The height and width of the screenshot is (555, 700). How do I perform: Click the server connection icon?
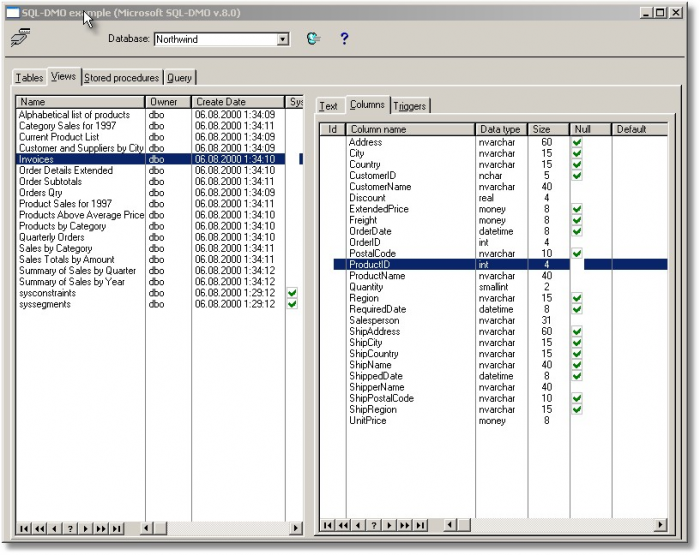coord(21,38)
